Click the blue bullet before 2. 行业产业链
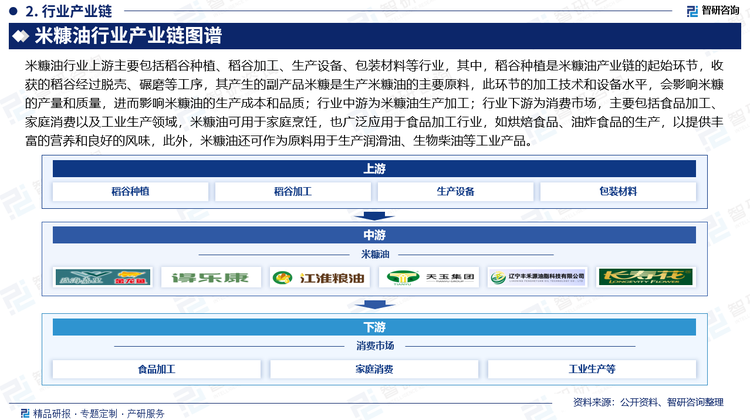Image resolution: width=750 pixels, height=420 pixels. 13,11
